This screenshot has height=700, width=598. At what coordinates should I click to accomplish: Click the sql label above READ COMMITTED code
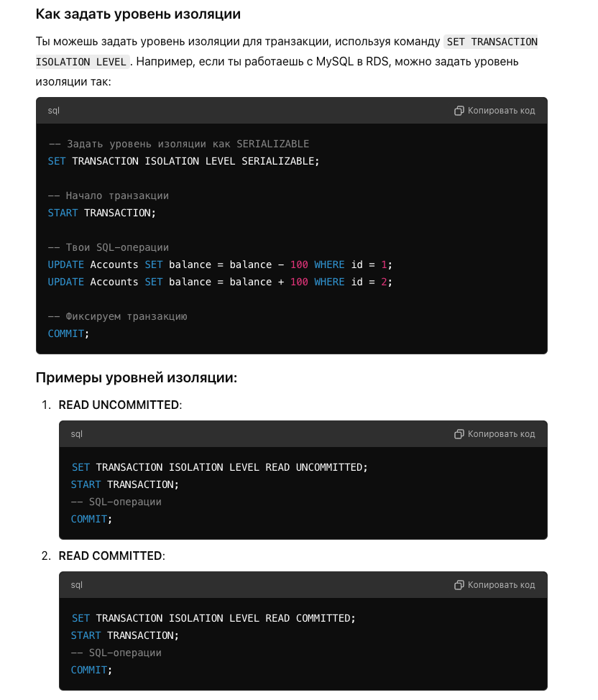click(77, 585)
